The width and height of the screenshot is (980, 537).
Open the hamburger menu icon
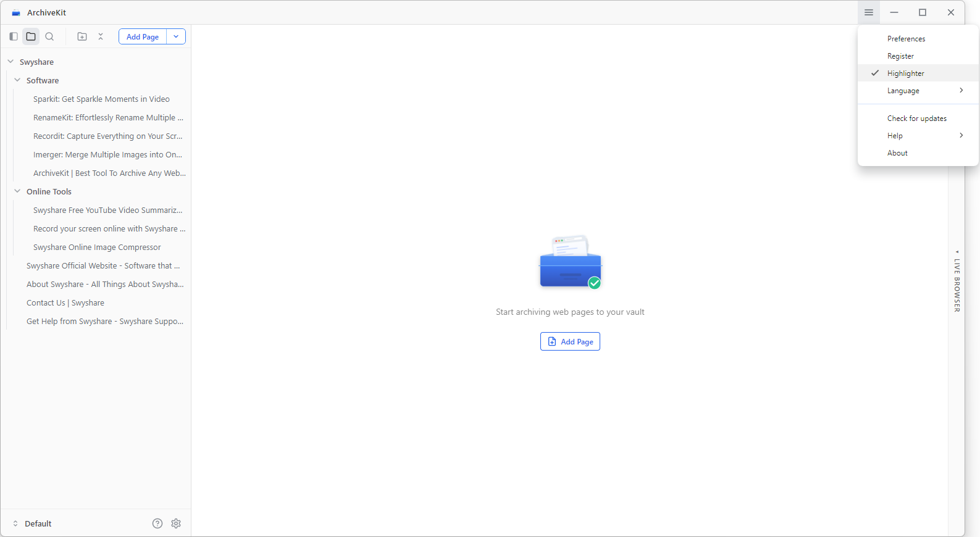pos(869,12)
